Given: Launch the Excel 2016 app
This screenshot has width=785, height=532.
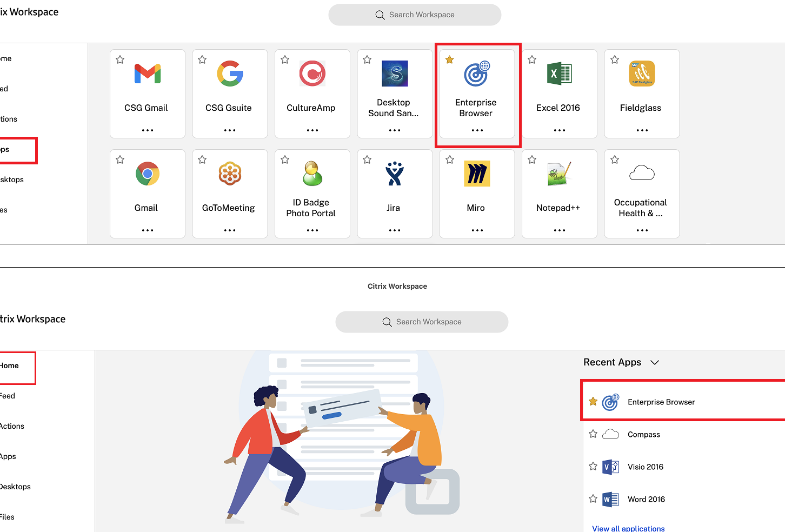Looking at the screenshot, I should 559,74.
